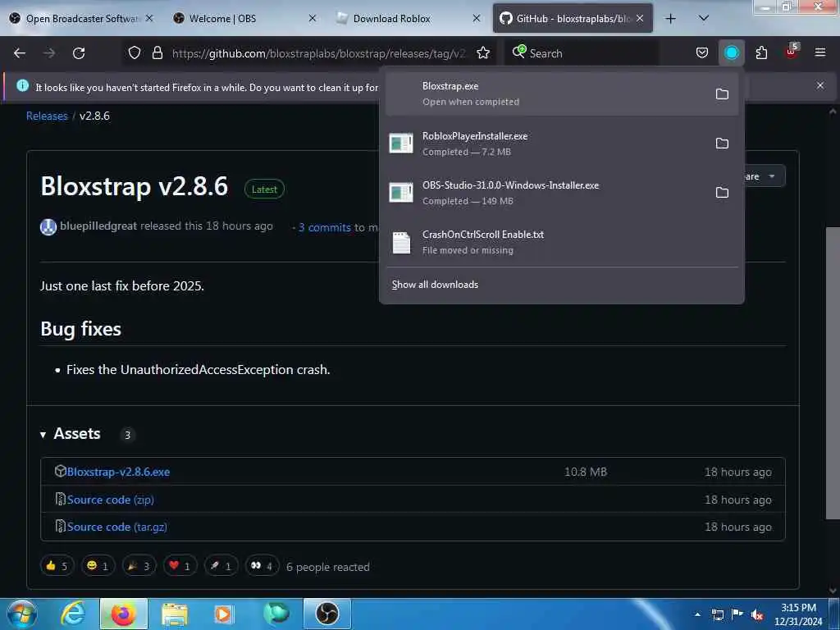Open the tracking protection shield icon
Image resolution: width=840 pixels, height=630 pixels.
[134, 53]
